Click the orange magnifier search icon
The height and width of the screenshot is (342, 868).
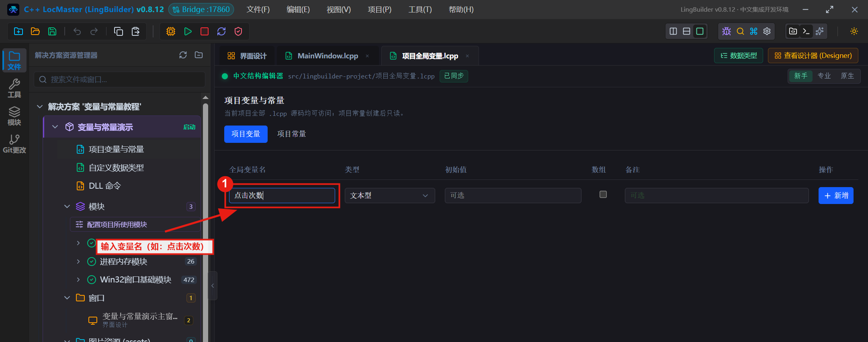740,31
